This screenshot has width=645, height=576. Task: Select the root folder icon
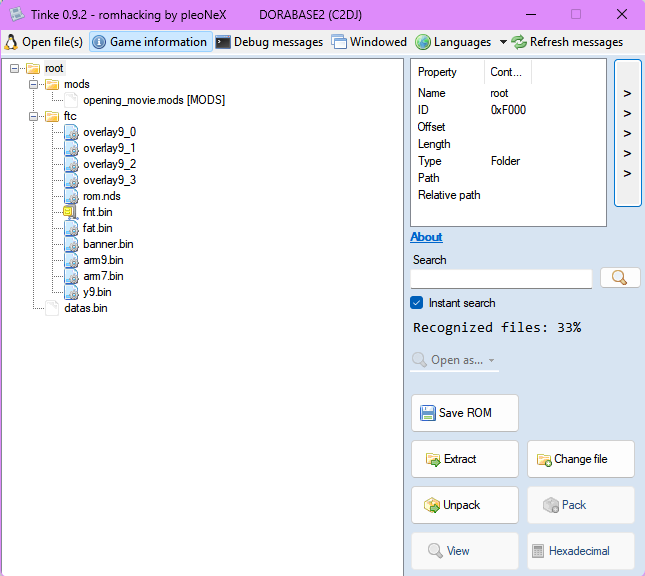(x=33, y=68)
